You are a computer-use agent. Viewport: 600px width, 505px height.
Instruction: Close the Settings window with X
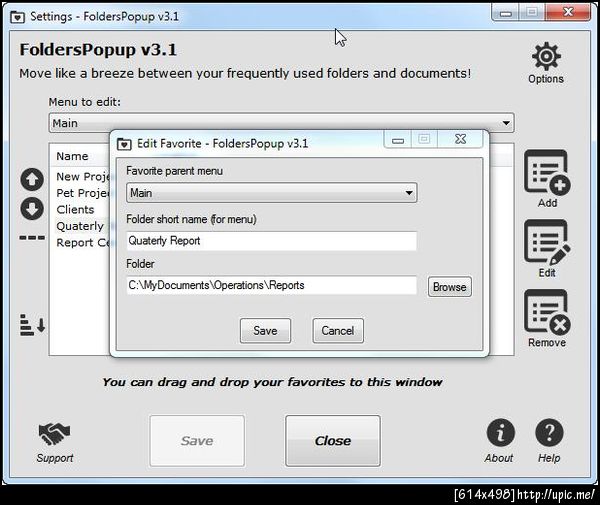point(568,12)
